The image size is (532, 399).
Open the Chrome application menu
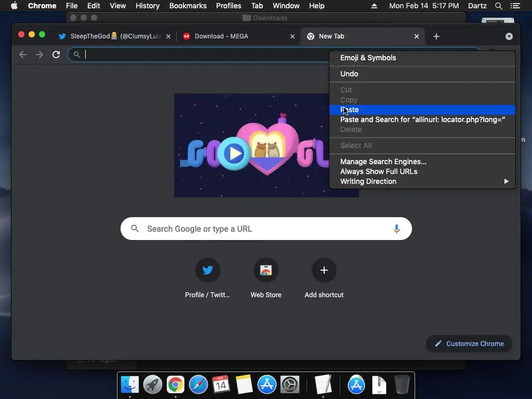click(42, 6)
